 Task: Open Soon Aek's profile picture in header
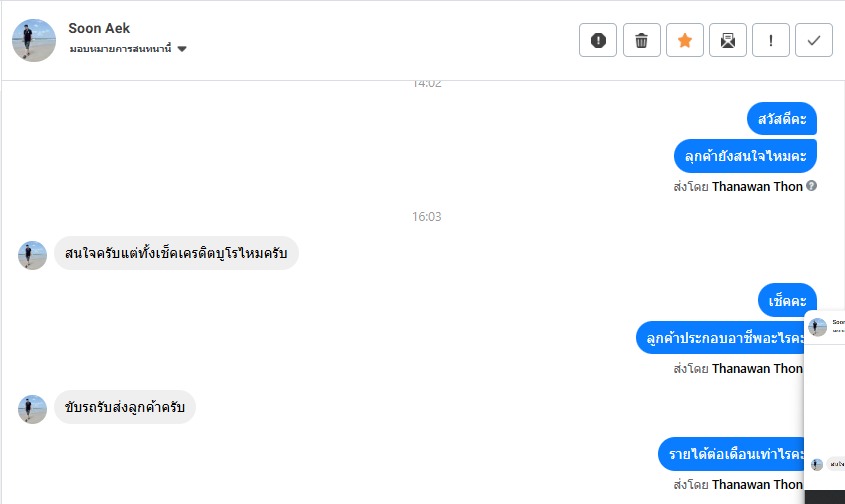[34, 40]
